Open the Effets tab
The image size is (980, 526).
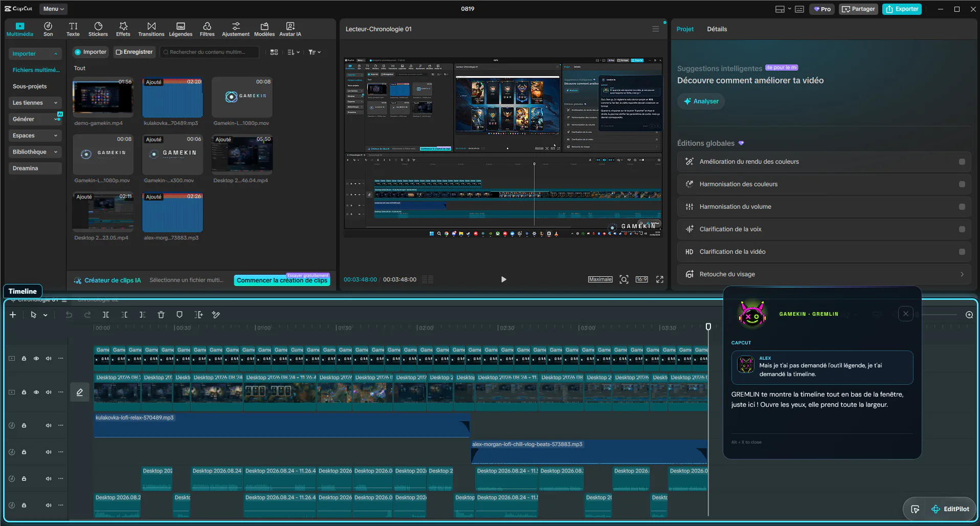click(x=123, y=29)
